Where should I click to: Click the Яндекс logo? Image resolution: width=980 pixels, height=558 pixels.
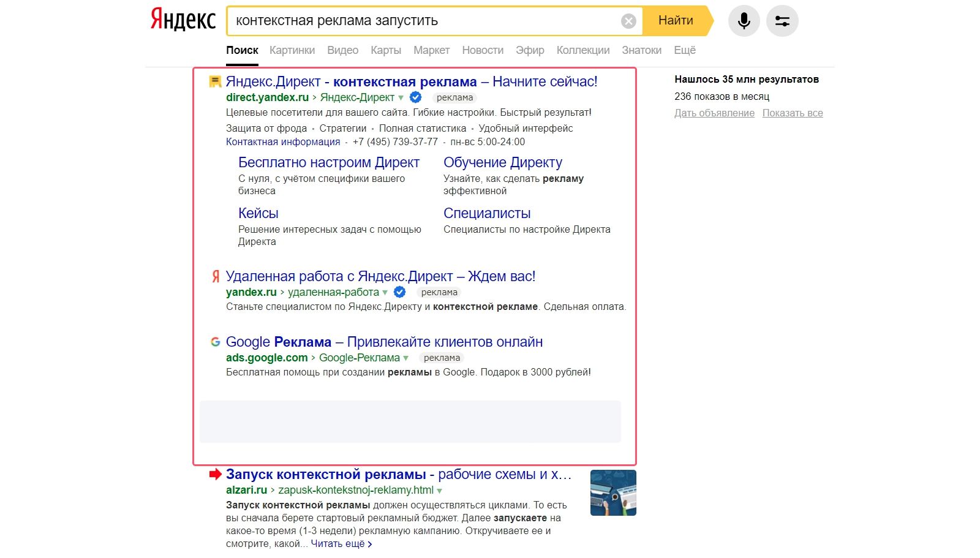tap(180, 19)
